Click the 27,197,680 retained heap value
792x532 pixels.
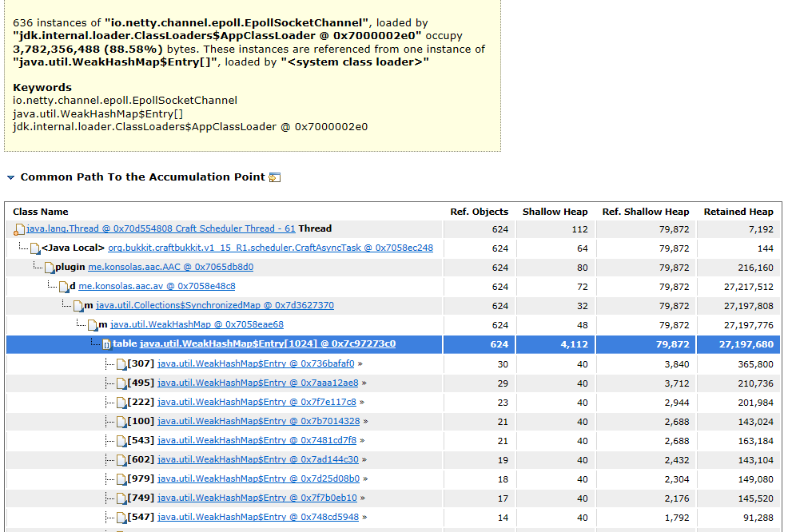click(746, 344)
